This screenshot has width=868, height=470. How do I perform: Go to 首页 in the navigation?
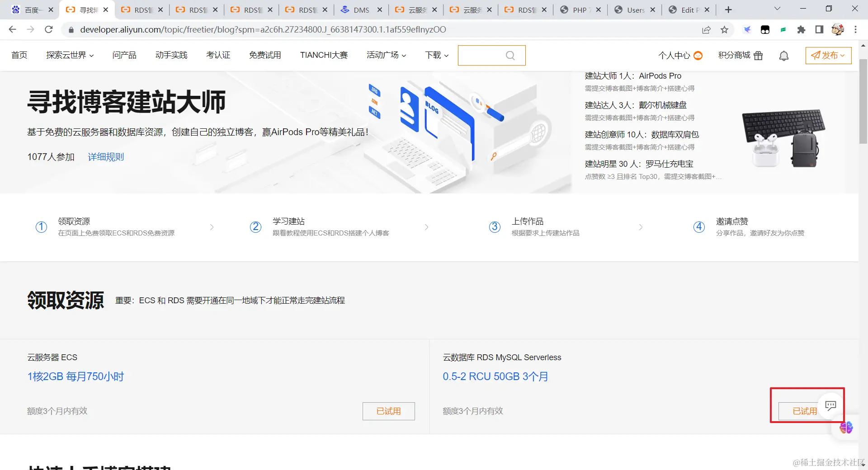point(19,55)
